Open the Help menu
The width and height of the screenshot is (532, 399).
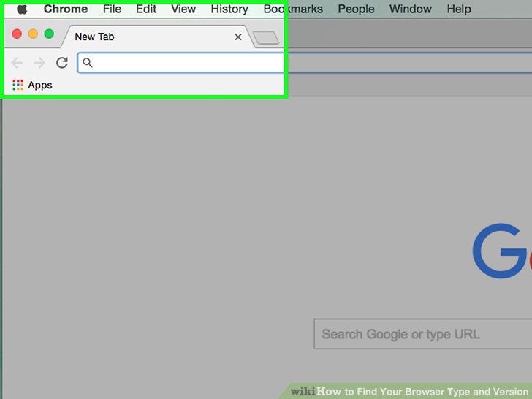coord(459,9)
